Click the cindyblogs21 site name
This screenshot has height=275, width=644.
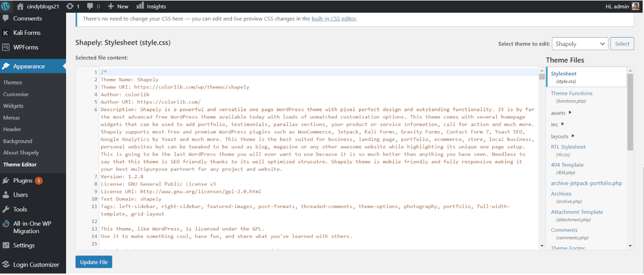pyautogui.click(x=43, y=6)
